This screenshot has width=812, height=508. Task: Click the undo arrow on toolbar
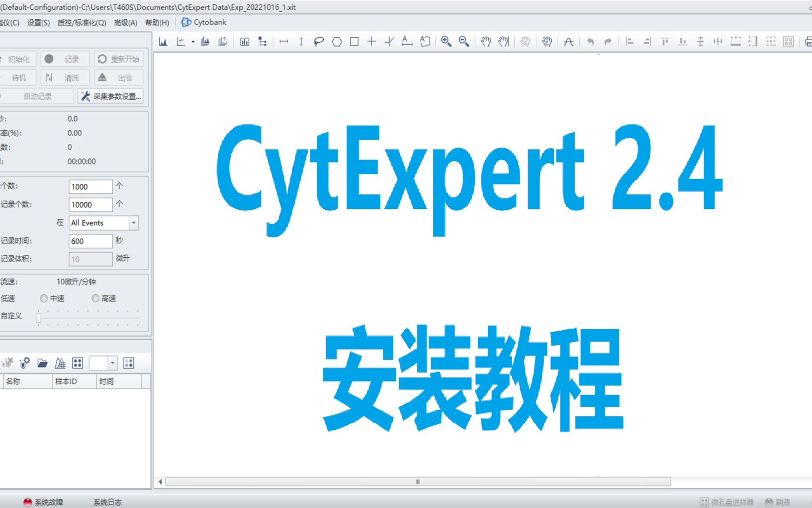pyautogui.click(x=590, y=42)
